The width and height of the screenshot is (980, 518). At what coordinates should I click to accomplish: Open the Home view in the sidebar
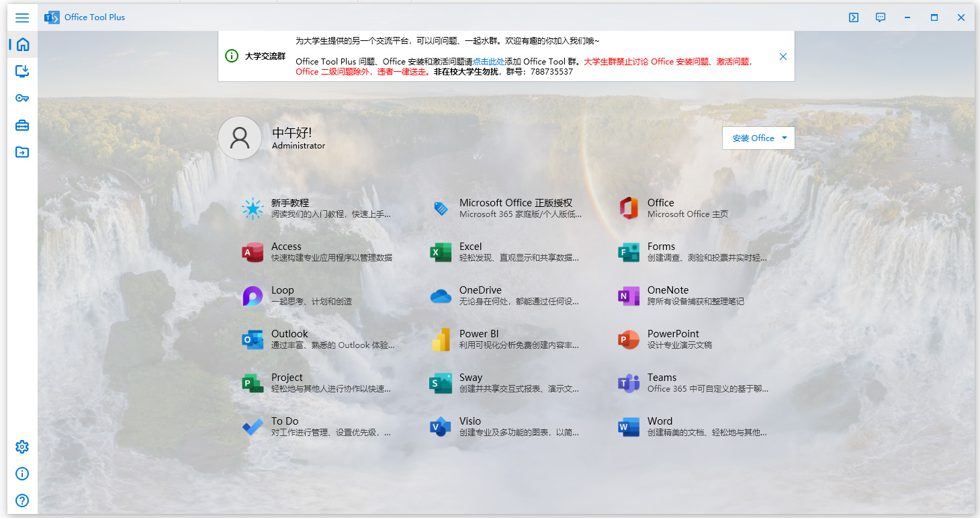[21, 44]
